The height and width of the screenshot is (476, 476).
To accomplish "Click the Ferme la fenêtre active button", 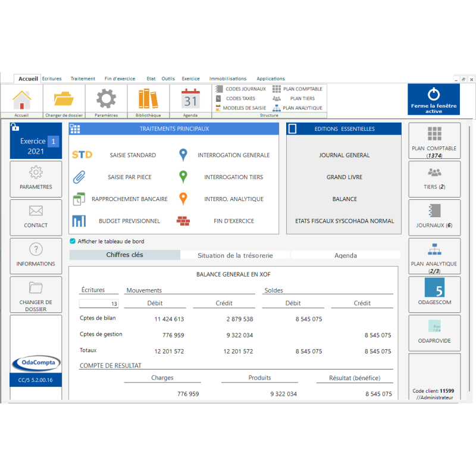I will click(433, 99).
